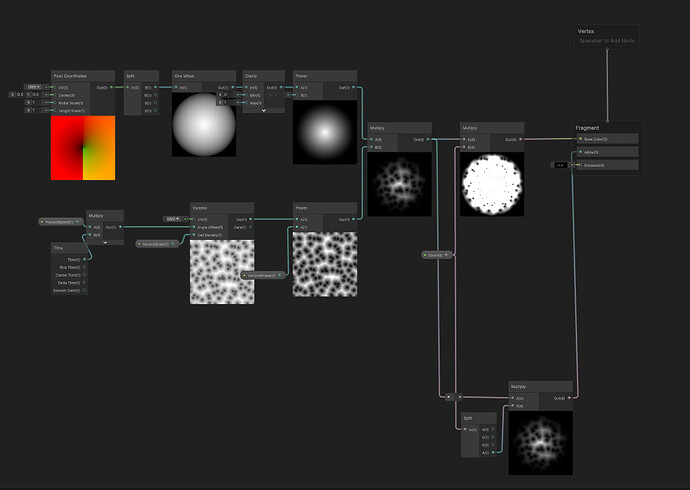The image size is (690, 490).
Task: Click the Delta Time output port
Action: click(x=84, y=283)
